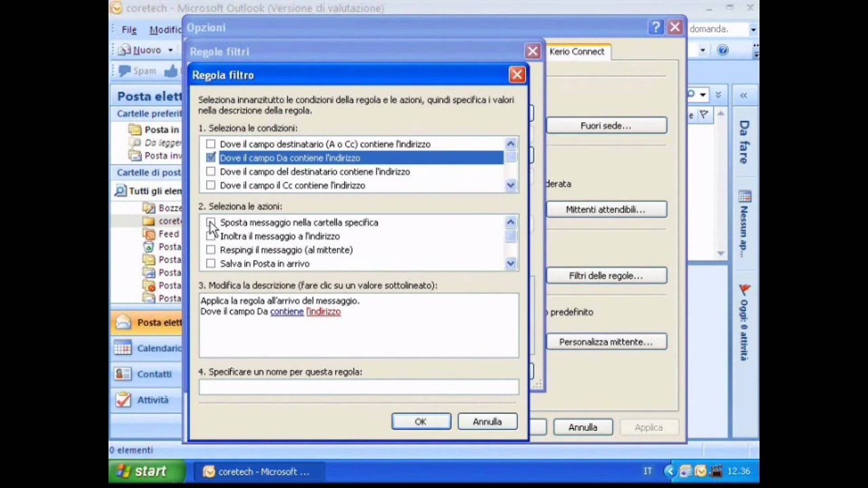Open the search options dropdown arrow

pyautogui.click(x=703, y=95)
